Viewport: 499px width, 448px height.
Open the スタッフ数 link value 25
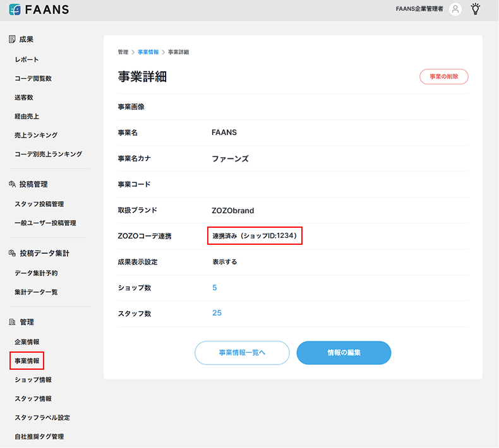point(217,313)
